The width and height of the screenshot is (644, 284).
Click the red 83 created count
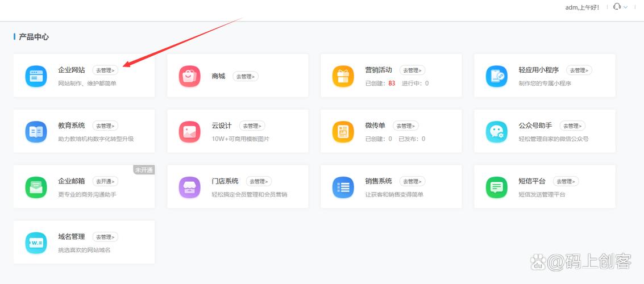392,83
